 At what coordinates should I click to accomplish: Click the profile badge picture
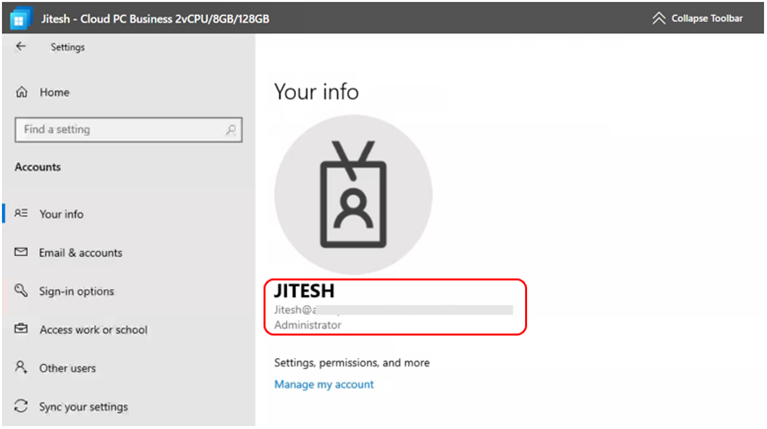353,195
